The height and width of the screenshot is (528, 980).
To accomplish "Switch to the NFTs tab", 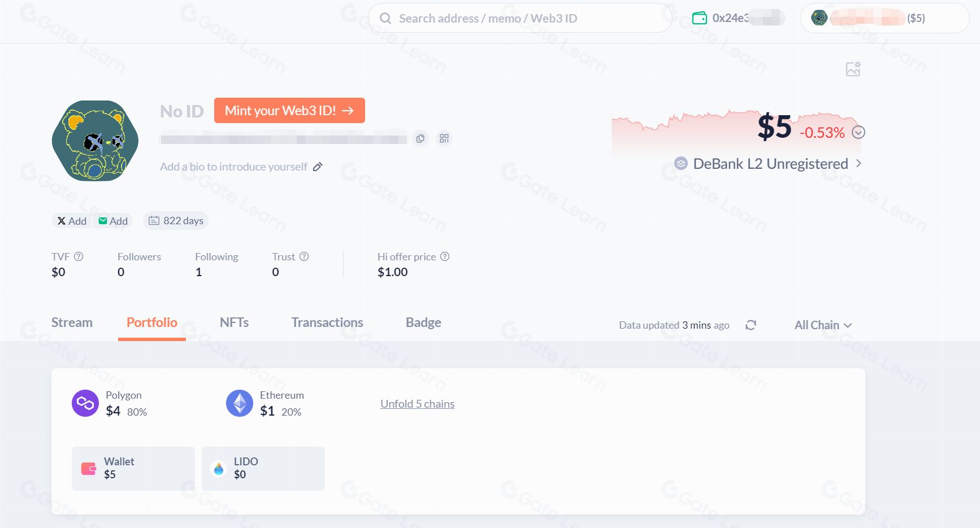I will coord(234,322).
